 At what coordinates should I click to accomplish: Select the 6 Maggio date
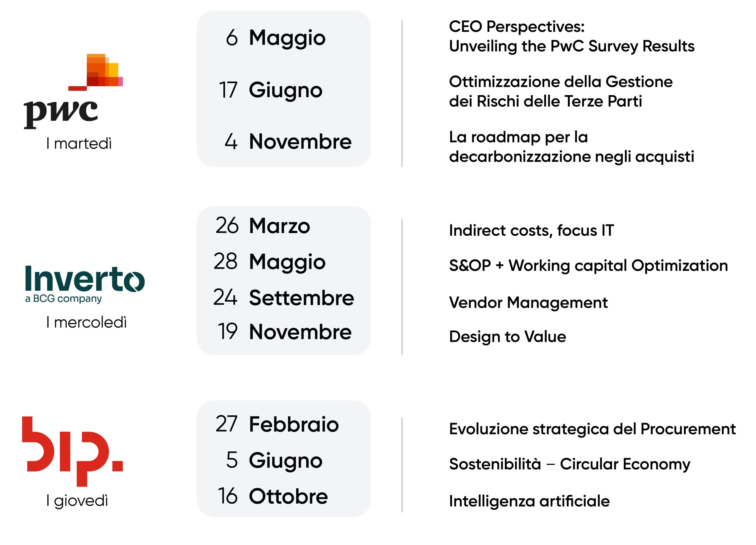point(275,37)
